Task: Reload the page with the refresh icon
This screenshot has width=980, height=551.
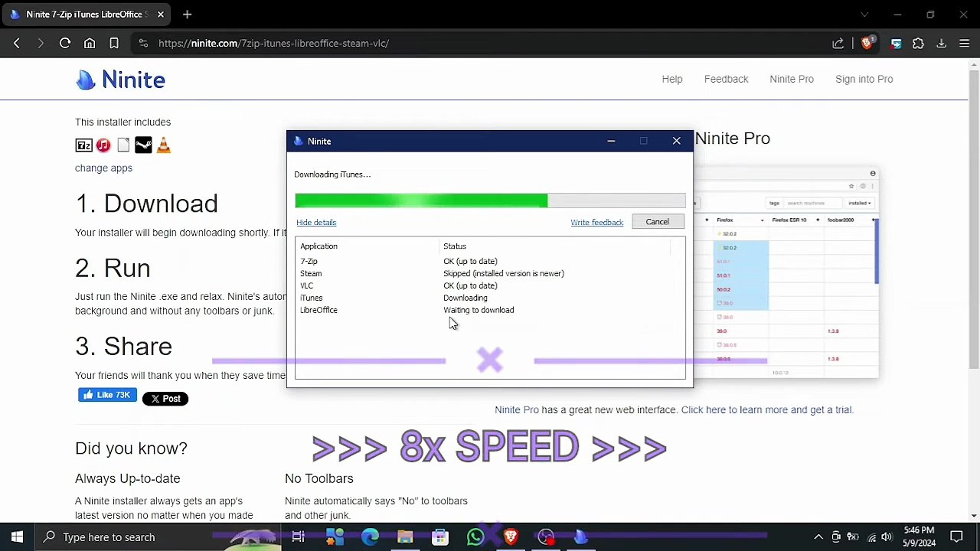Action: 65,44
